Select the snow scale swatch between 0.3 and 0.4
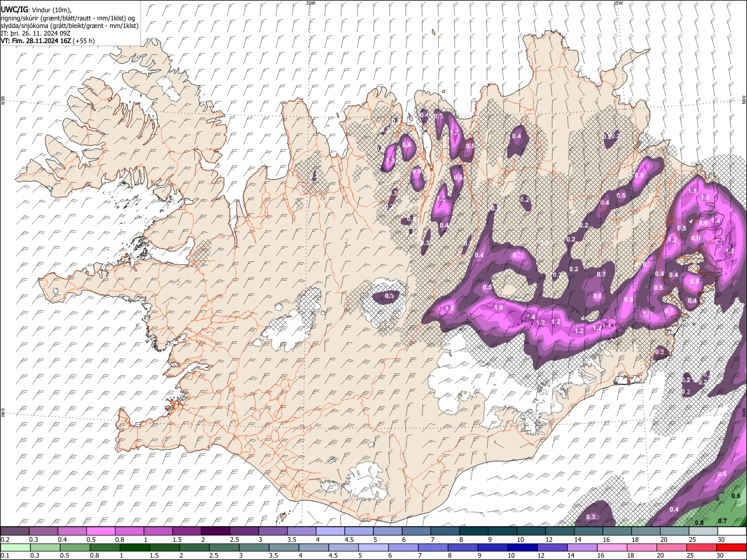Image resolution: width=747 pixels, height=560 pixels. tap(43, 531)
